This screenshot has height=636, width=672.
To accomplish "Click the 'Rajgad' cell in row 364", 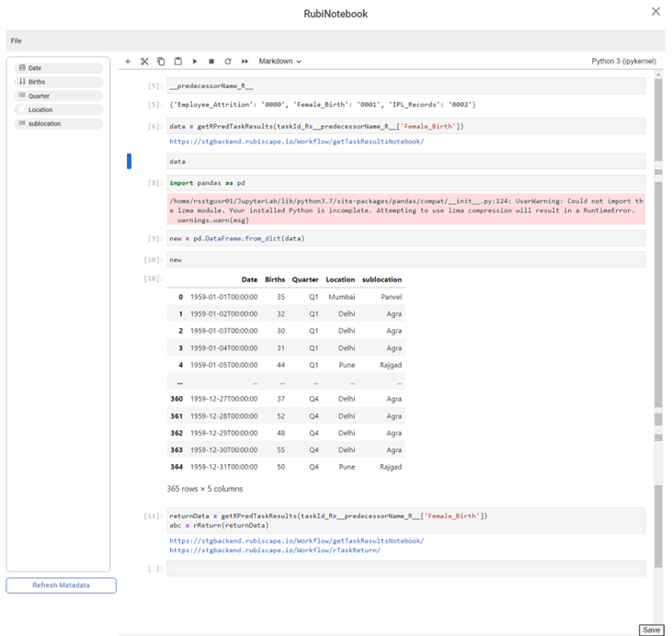I will coord(391,467).
